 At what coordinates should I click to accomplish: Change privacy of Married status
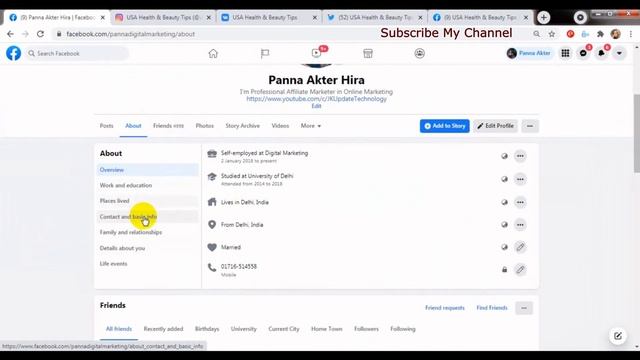click(x=504, y=247)
